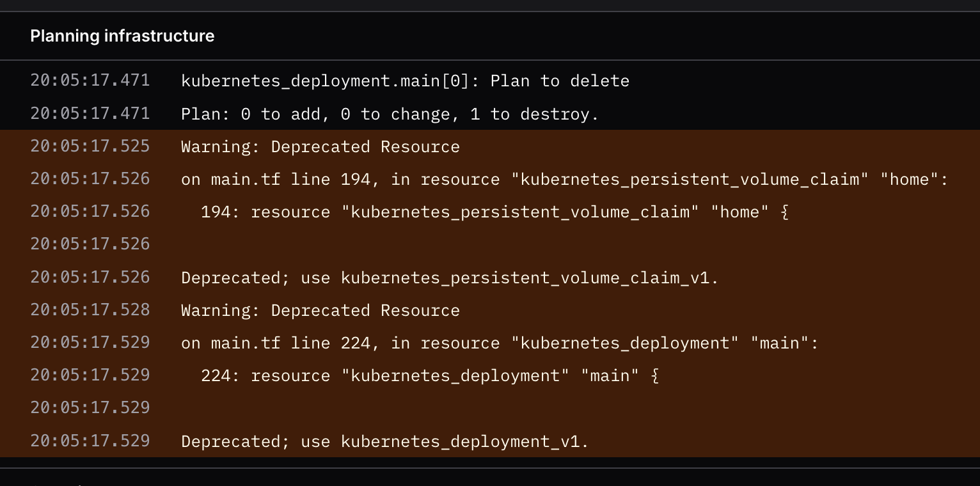Click timestamp beside 'main.tf line 194' entry
Image resolution: width=980 pixels, height=486 pixels.
pyautogui.click(x=90, y=179)
